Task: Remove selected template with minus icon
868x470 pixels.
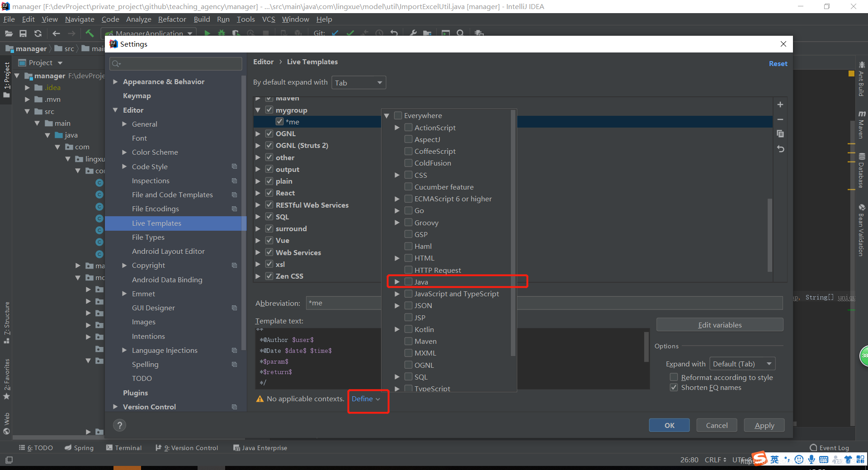Action: coord(780,119)
